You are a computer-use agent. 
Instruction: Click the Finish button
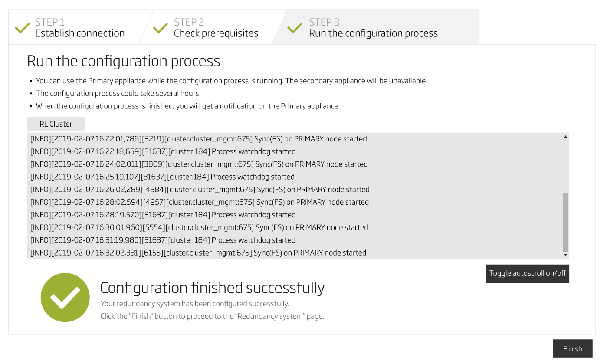point(572,348)
